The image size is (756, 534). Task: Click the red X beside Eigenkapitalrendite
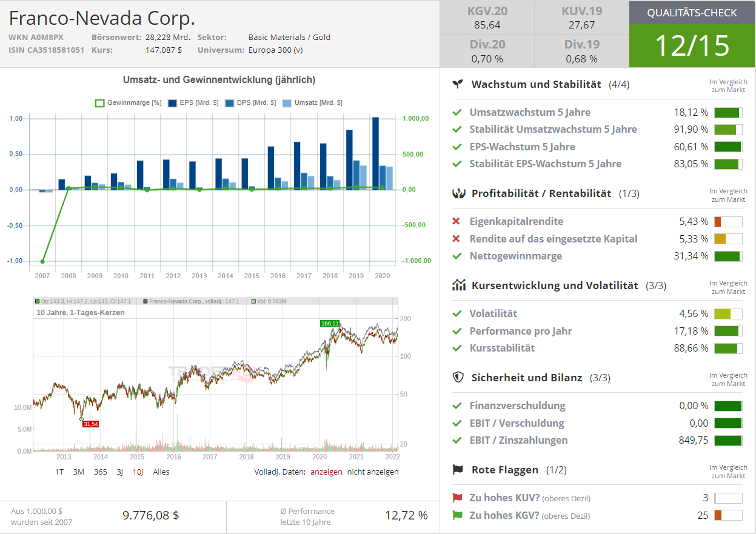coord(457,221)
